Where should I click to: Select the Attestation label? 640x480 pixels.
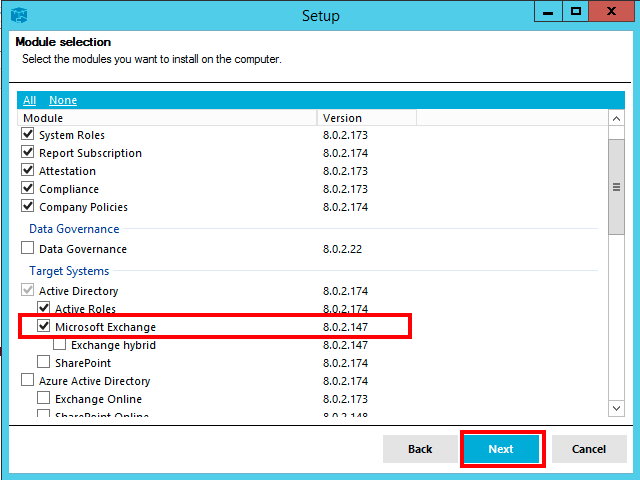click(x=67, y=171)
